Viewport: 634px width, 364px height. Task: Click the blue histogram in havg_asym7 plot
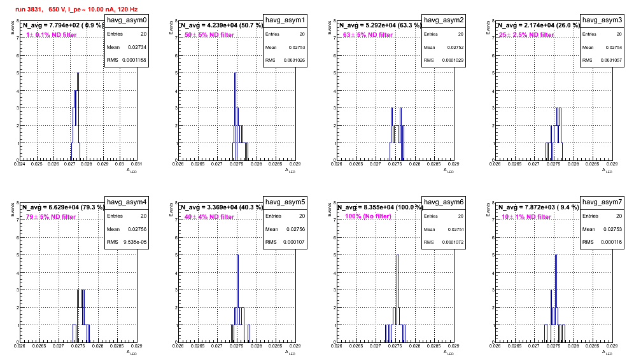tap(555, 299)
